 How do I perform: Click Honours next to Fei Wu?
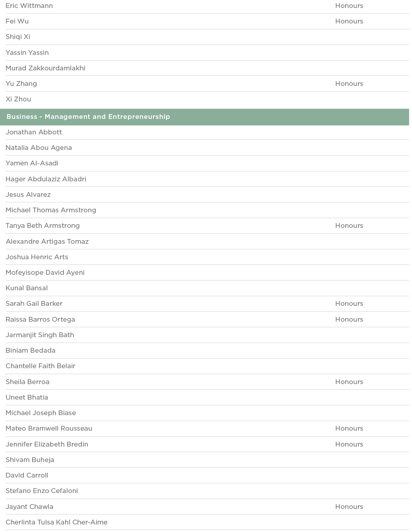[349, 21]
